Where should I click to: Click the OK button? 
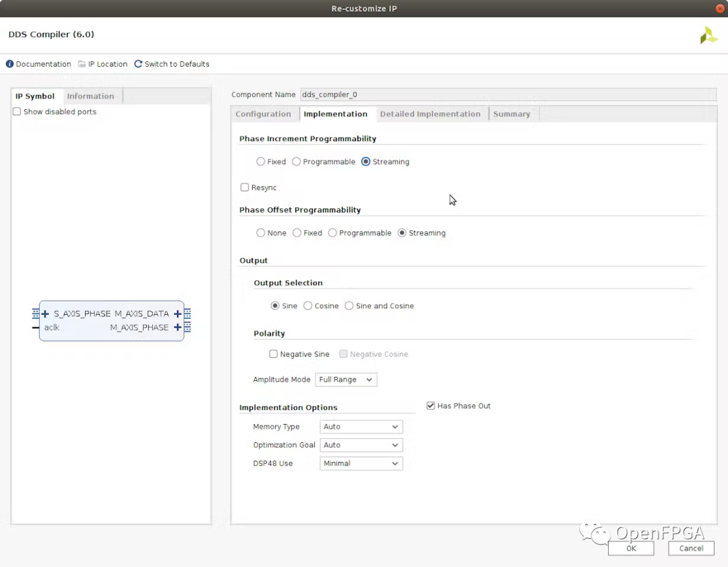(631, 548)
